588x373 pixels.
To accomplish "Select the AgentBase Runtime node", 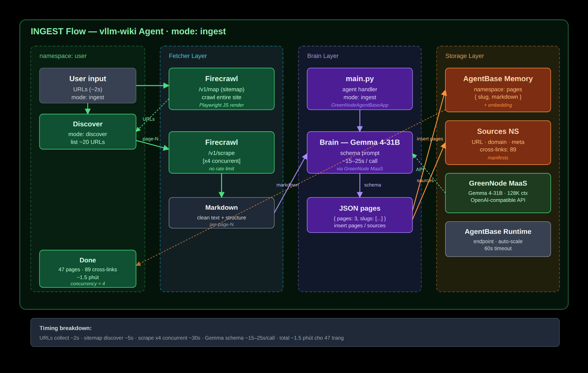I will (498, 239).
